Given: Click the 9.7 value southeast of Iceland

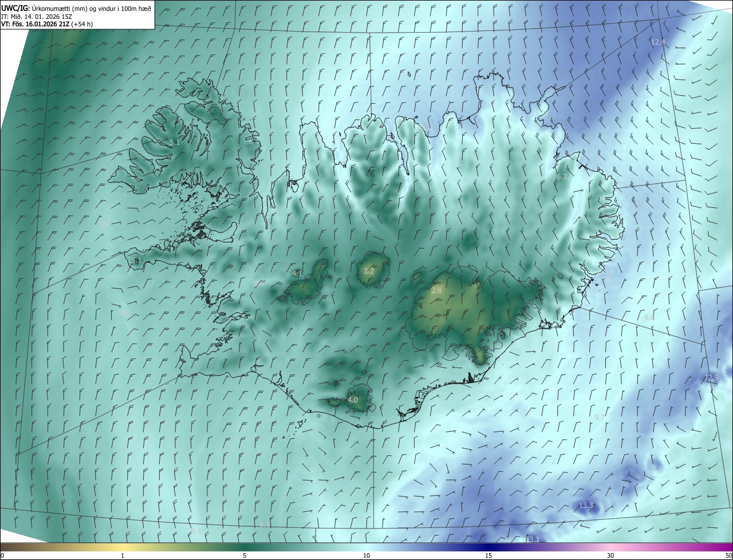Looking at the screenshot, I should point(600,418).
